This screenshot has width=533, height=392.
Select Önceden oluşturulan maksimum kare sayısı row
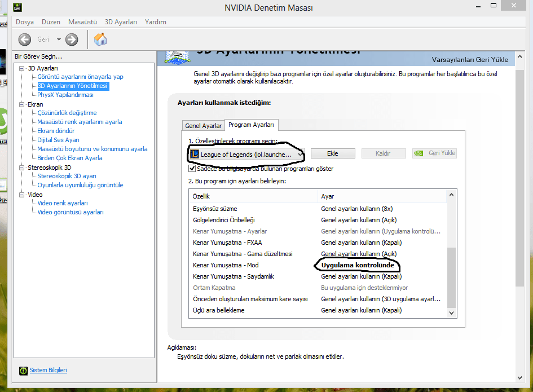click(318, 299)
